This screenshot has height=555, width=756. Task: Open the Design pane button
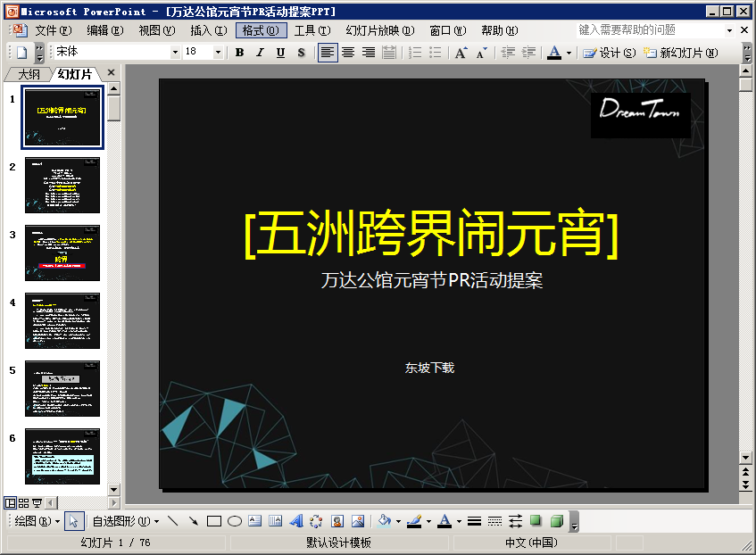point(610,53)
